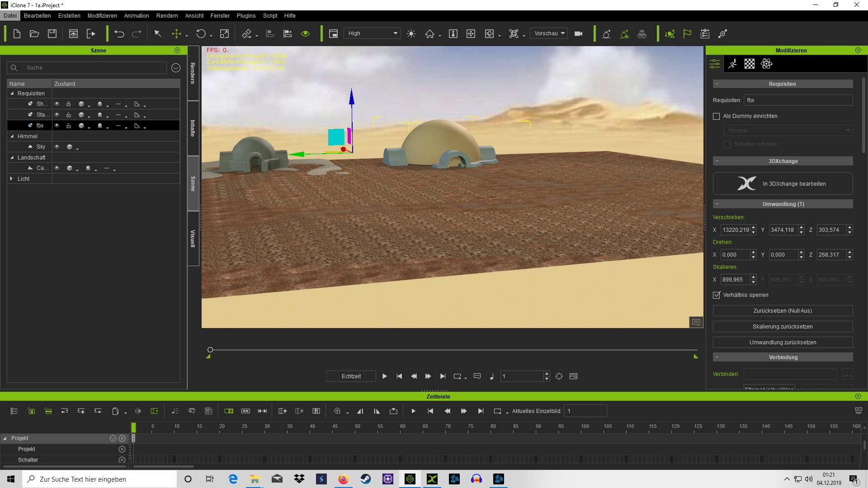
Task: Open project with folder icon
Action: coord(34,34)
